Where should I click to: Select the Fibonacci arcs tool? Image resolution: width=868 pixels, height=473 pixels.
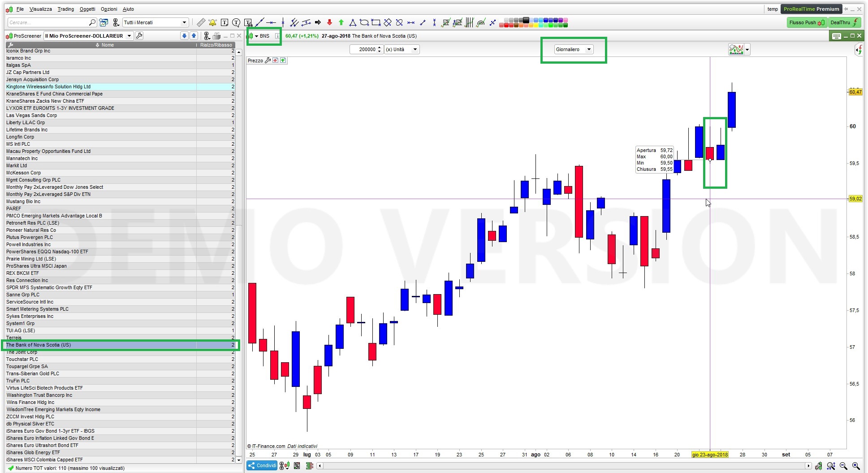click(481, 22)
